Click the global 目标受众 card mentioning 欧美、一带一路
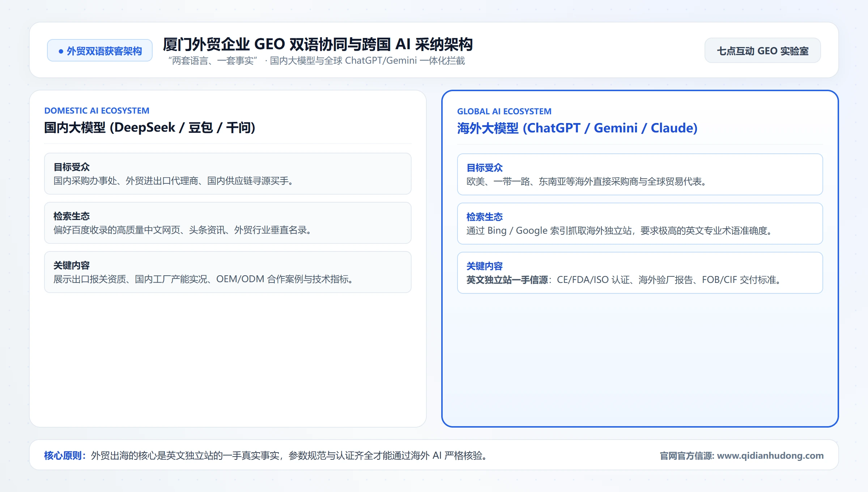The image size is (868, 492). (640, 174)
